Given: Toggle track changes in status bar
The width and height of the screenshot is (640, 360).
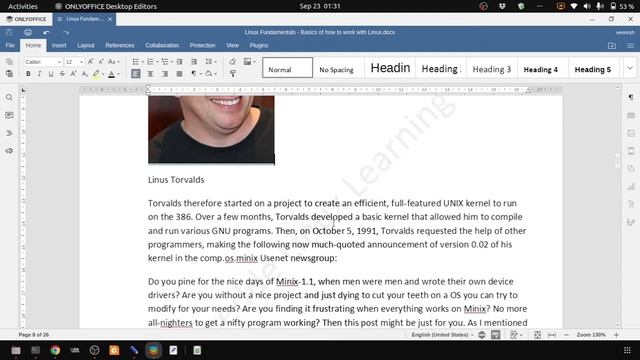Looking at the screenshot, I should [x=514, y=335].
